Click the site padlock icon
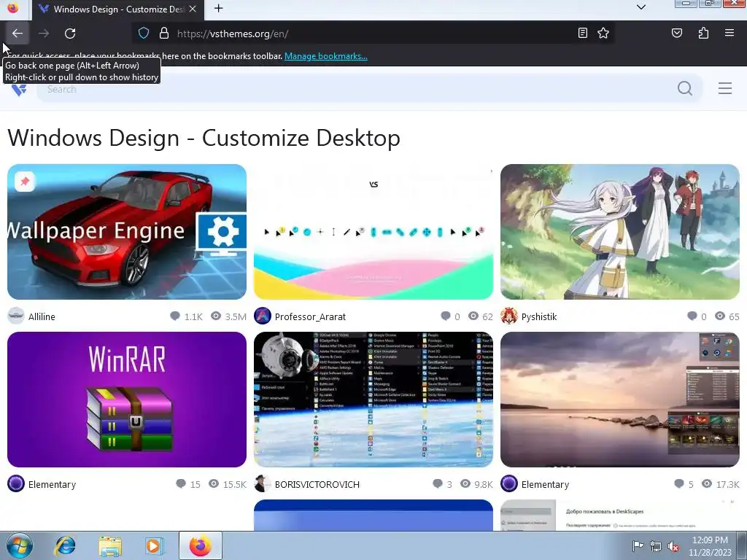The image size is (747, 560). pyautogui.click(x=164, y=34)
